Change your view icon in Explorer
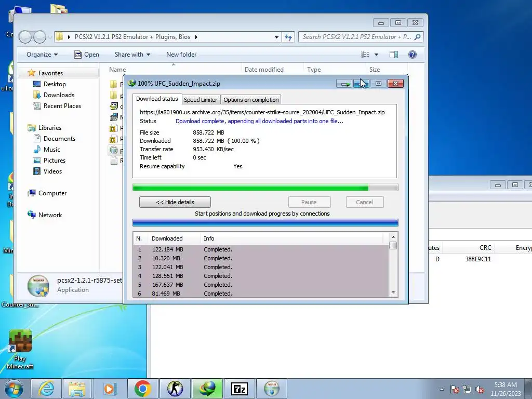Screen dimensions: 532x399 click(365, 55)
